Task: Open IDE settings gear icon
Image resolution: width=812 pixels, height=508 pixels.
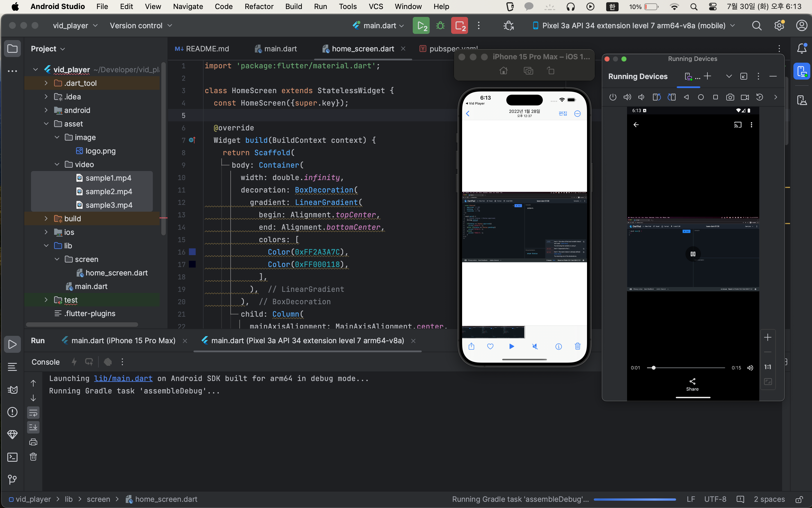Action: [x=779, y=25]
